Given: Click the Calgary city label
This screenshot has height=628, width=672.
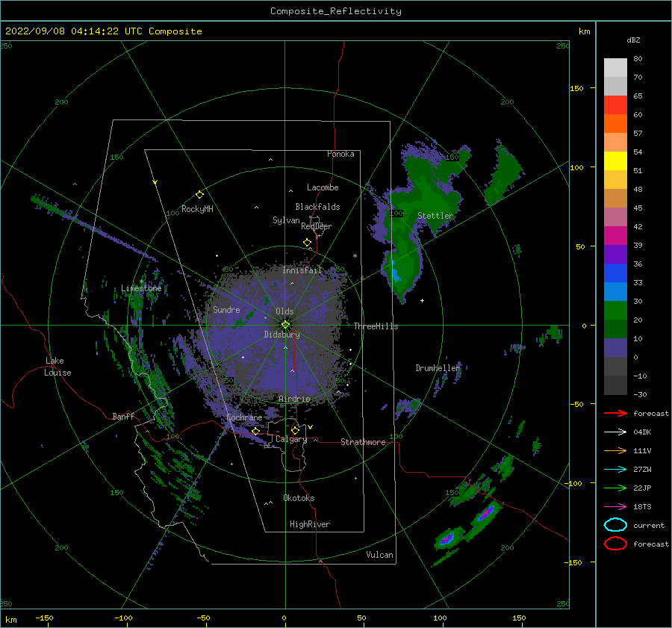Looking at the screenshot, I should tap(291, 439).
